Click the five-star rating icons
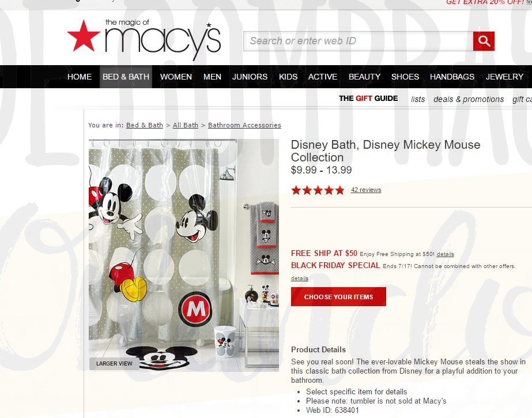Viewport: 532px width, 418px height. point(318,190)
